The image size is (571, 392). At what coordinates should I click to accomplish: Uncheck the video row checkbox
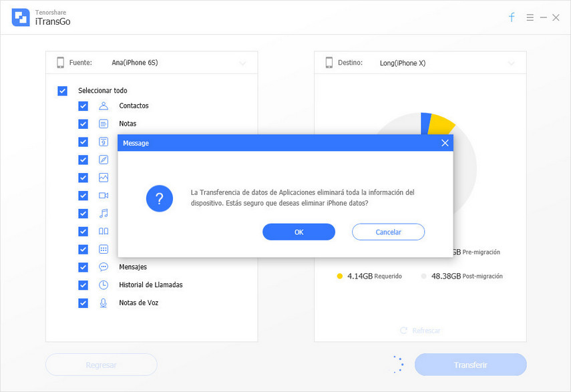[x=83, y=196]
